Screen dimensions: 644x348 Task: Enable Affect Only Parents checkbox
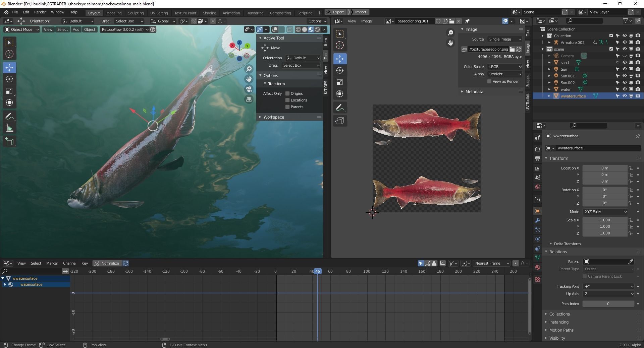coord(287,107)
